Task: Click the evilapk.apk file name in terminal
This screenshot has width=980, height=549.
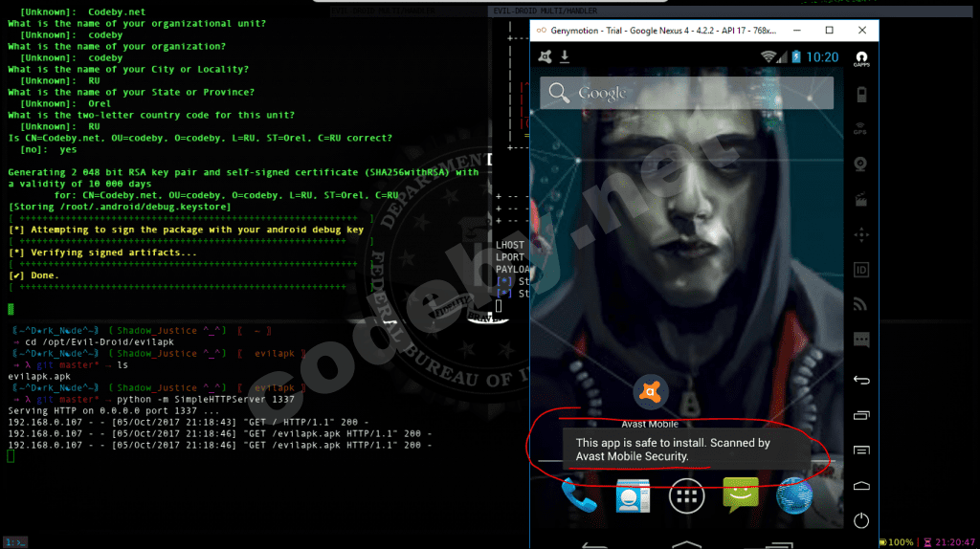Action: (38, 377)
